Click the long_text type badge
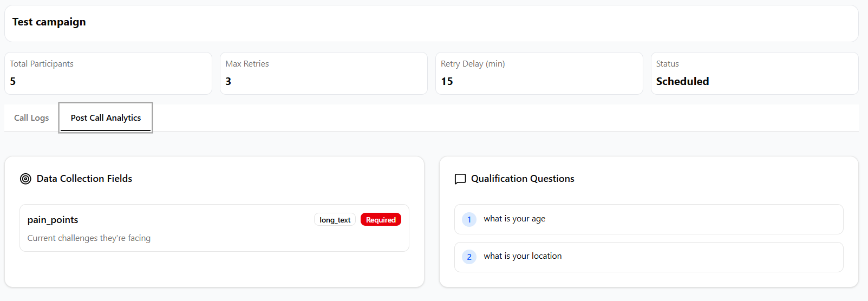Screen dimensions: 868x301 click(335, 220)
